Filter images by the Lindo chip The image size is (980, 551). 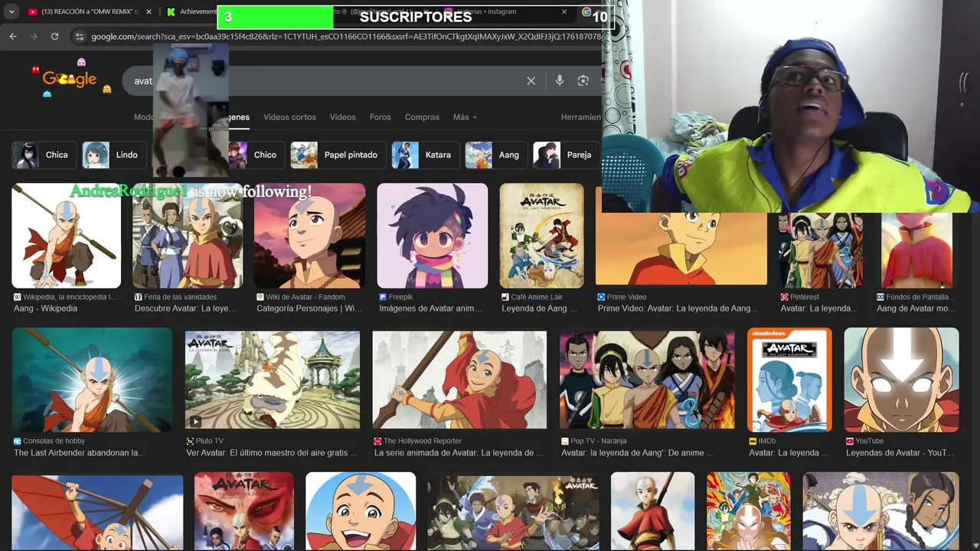pyautogui.click(x=114, y=155)
